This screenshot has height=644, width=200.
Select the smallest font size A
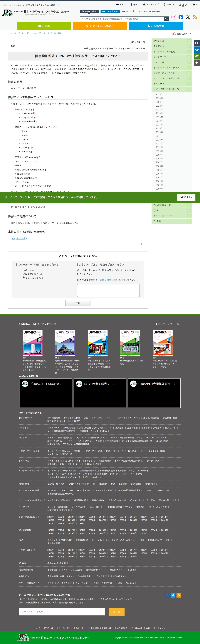click(x=180, y=5)
